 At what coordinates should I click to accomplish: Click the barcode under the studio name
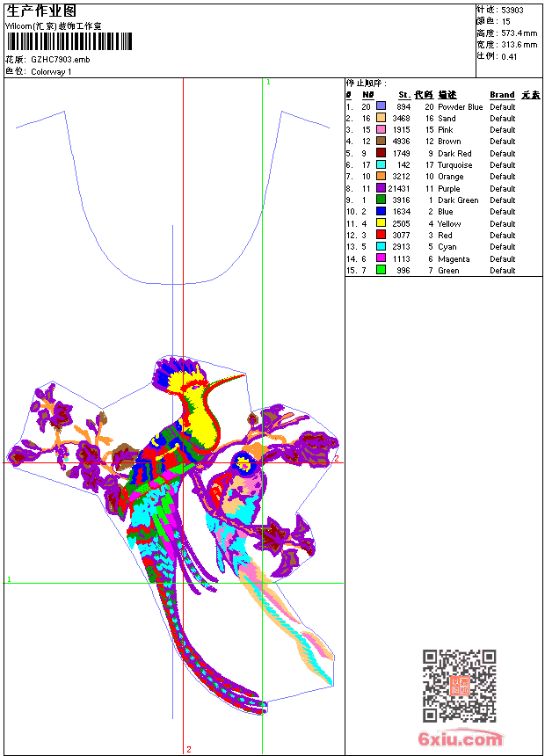coord(69,41)
